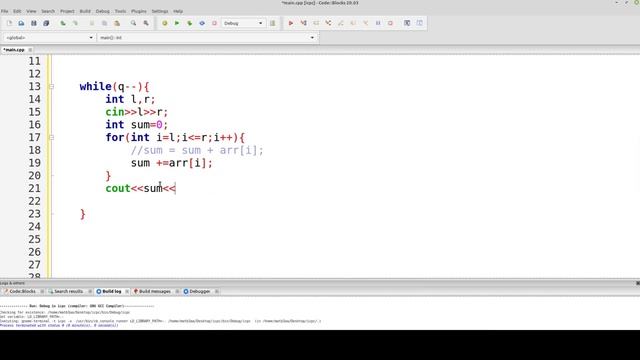The width and height of the screenshot is (640, 360).
Task: Open the Edit menu
Action: [x=17, y=11]
